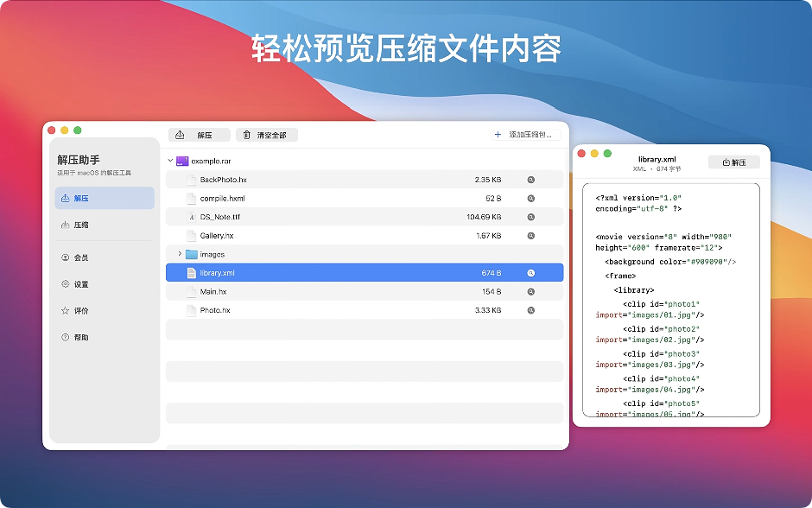This screenshot has width=812, height=508.
Task: Click the 解压 extract toolbar button
Action: pyautogui.click(x=199, y=135)
